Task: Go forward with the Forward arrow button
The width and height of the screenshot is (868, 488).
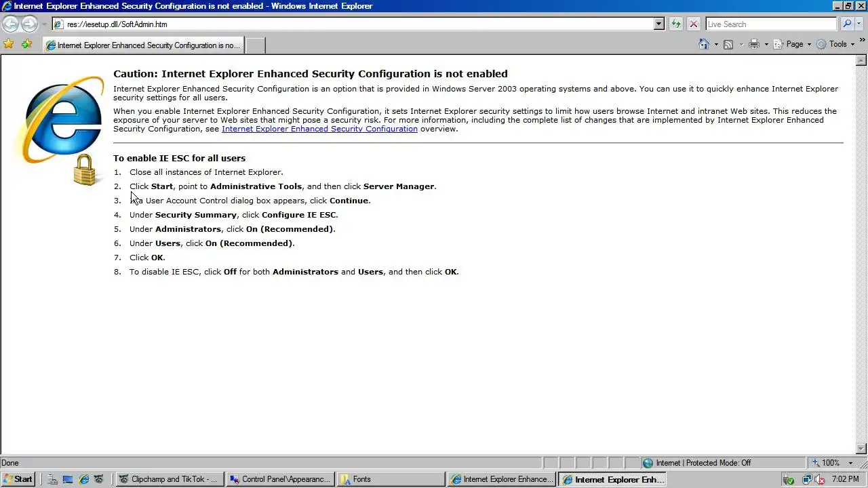Action: [x=29, y=24]
